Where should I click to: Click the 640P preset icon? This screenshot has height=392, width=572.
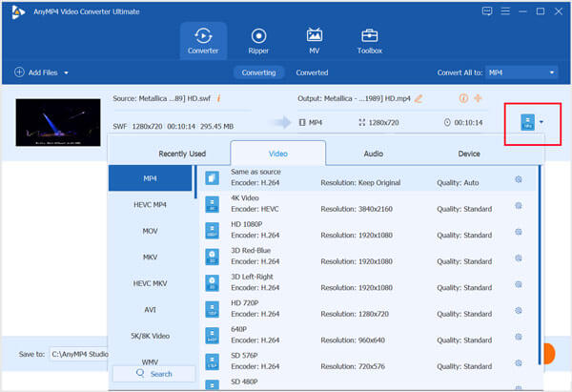click(212, 336)
